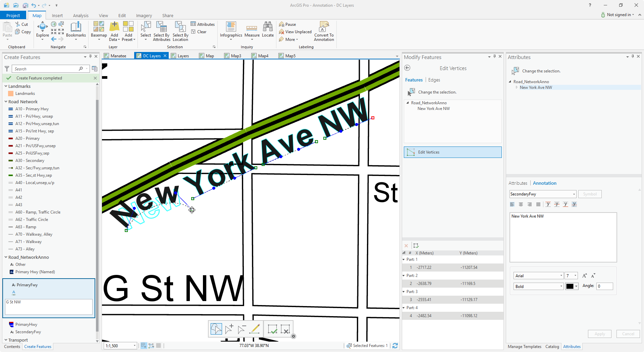The width and height of the screenshot is (644, 352).
Task: Open the Analysis ribbon tab
Action: click(81, 15)
